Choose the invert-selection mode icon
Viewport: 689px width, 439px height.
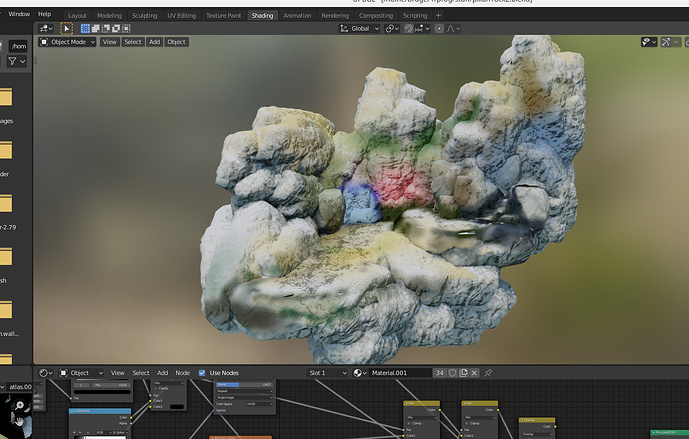click(116, 29)
